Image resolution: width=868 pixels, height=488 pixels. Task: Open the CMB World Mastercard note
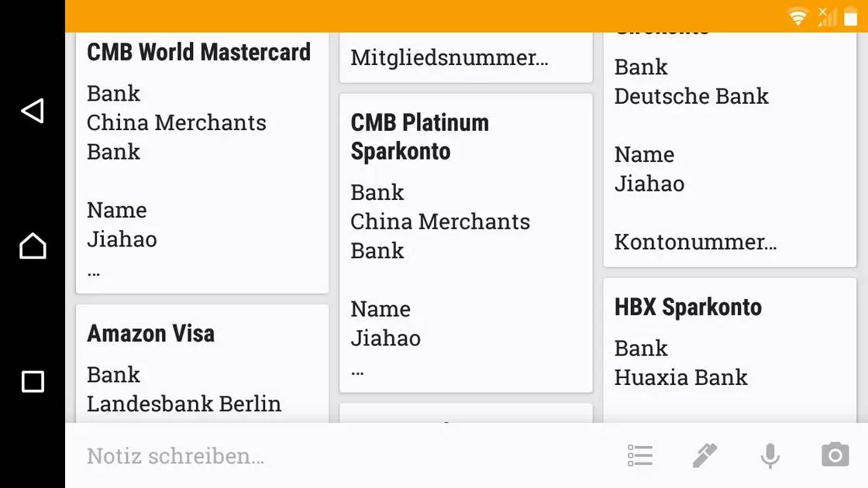(202, 163)
